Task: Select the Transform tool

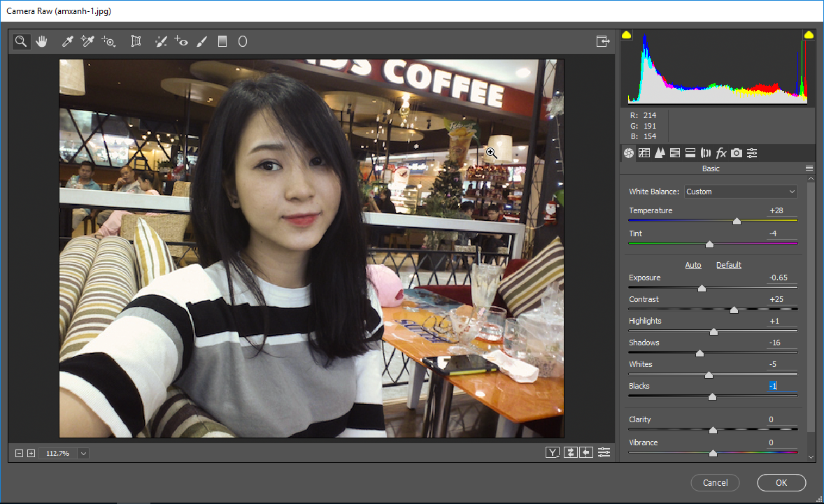Action: pos(136,41)
